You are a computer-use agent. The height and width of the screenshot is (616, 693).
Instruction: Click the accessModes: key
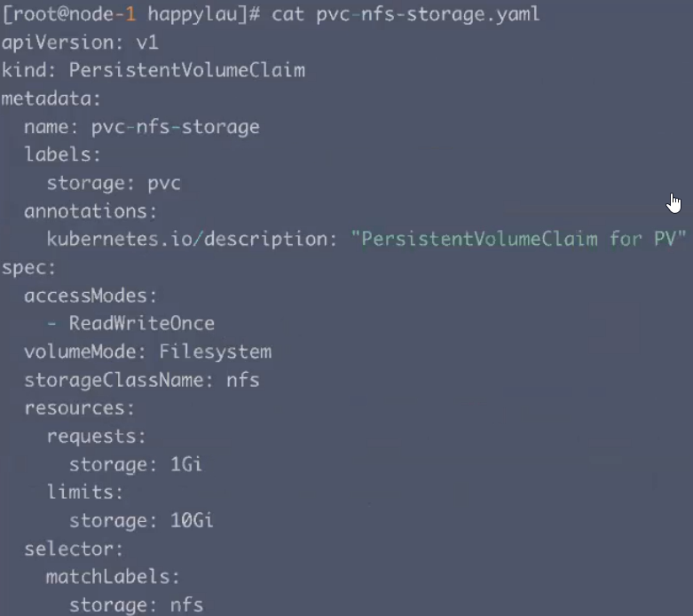(91, 296)
